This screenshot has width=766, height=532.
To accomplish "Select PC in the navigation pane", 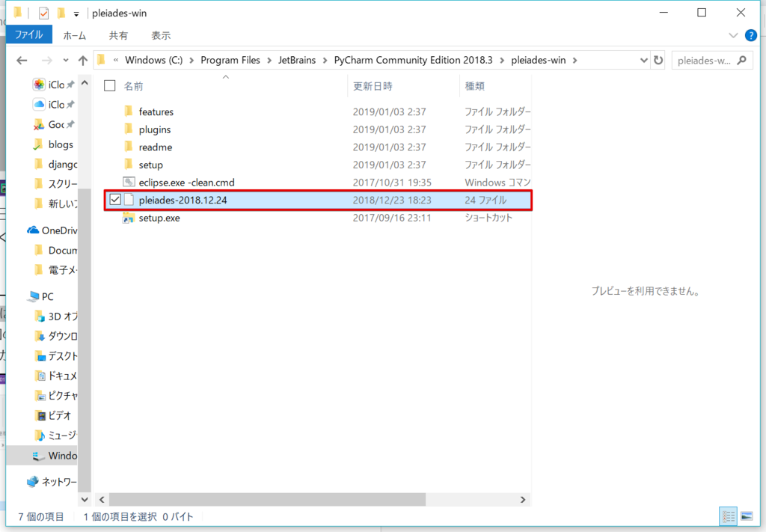I will 41,296.
